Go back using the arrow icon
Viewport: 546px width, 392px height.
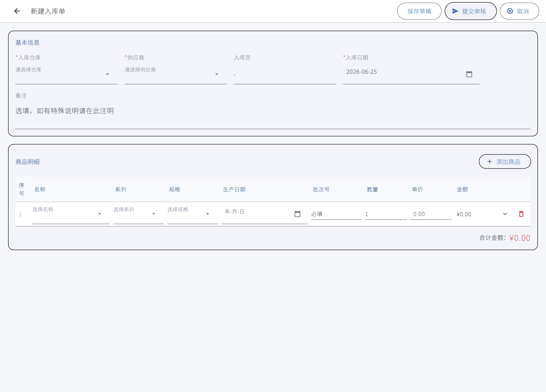point(17,11)
